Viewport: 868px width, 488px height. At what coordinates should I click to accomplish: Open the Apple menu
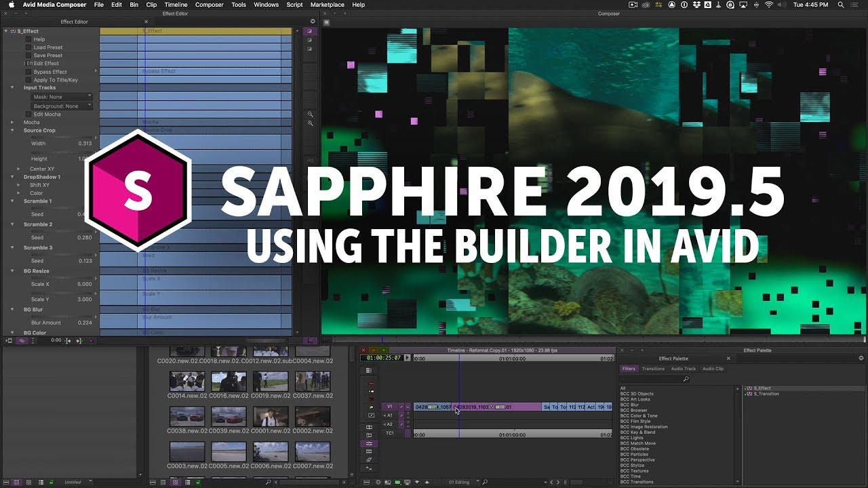pyautogui.click(x=12, y=5)
